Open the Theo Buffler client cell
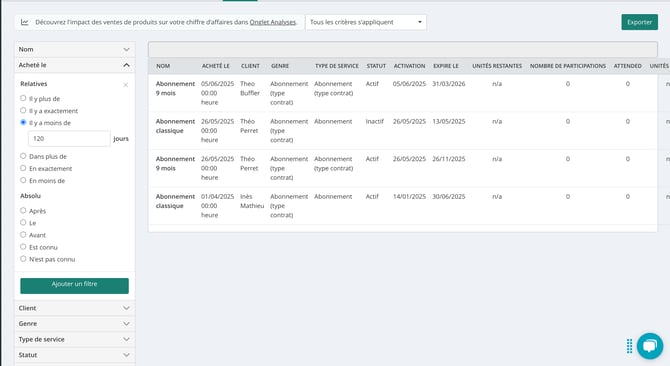 (x=250, y=88)
